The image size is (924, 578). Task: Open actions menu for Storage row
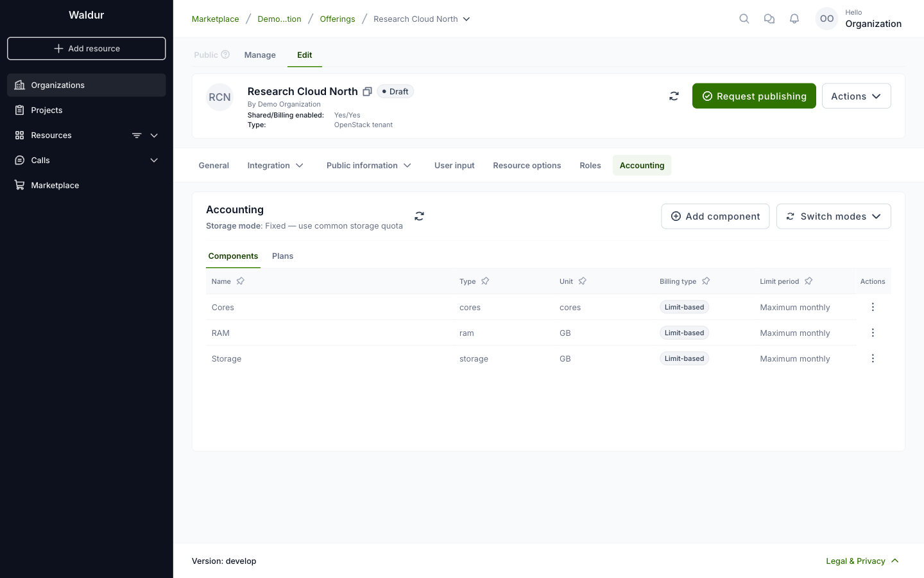873,358
